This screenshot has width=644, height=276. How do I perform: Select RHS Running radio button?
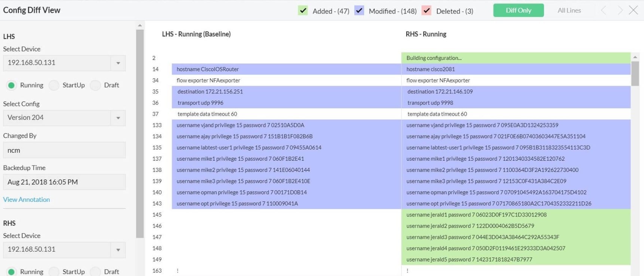[x=11, y=272]
